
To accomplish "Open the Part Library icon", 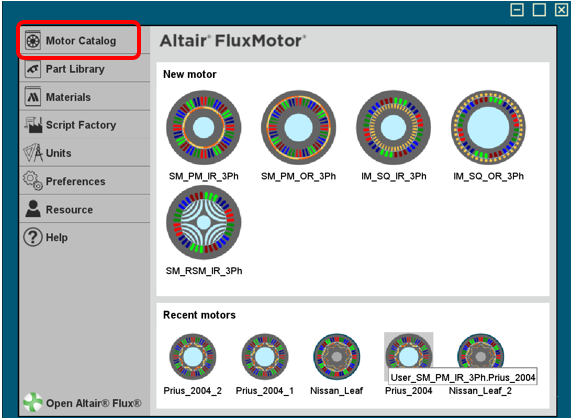I will (33, 69).
